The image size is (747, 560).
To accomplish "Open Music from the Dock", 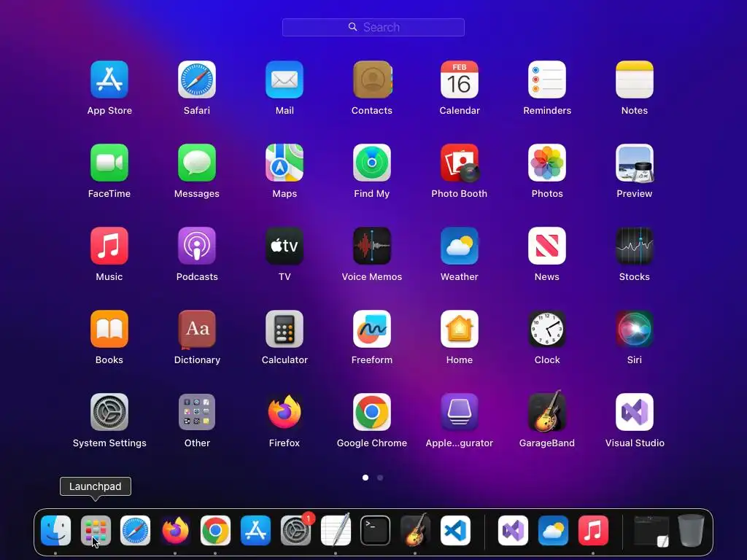I will (593, 531).
